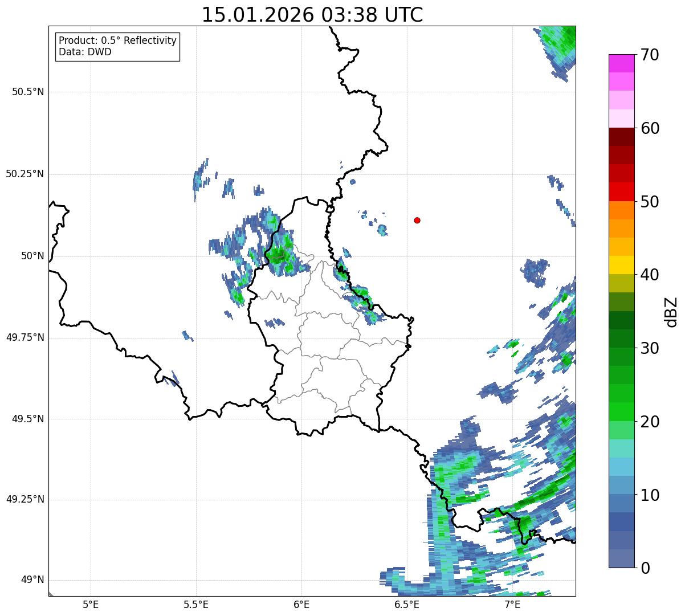Click the 49.5°N latitude label

coord(27,419)
